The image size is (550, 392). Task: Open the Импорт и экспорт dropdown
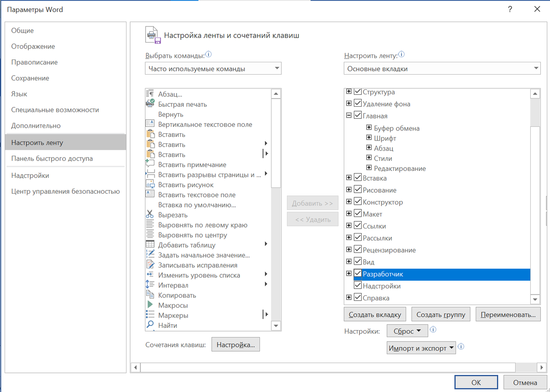tap(421, 348)
